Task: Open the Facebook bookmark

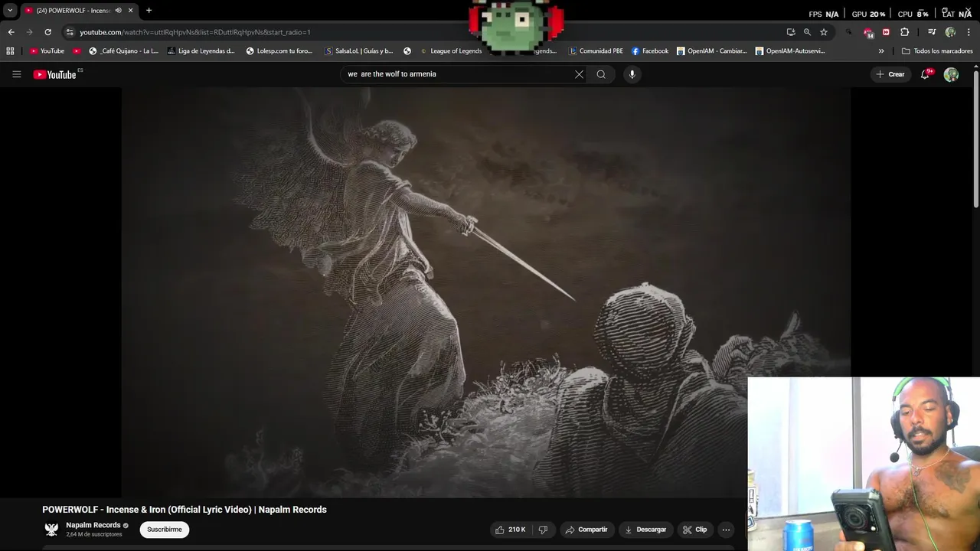Action: click(650, 51)
